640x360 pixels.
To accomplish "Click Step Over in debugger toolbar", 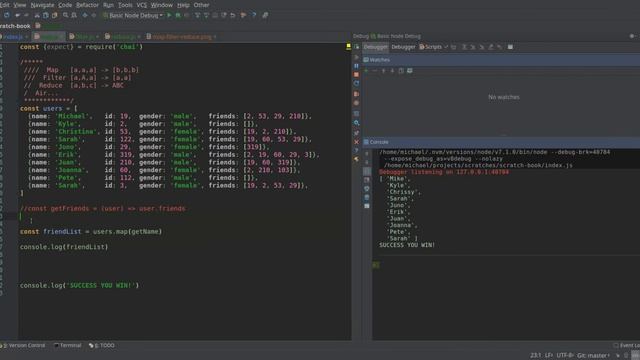I will pos(464,47).
